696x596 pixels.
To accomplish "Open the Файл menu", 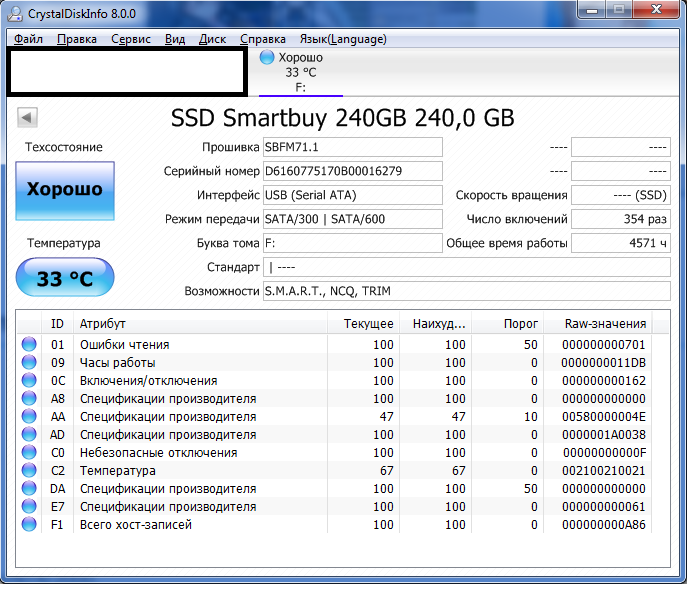I will [29, 39].
